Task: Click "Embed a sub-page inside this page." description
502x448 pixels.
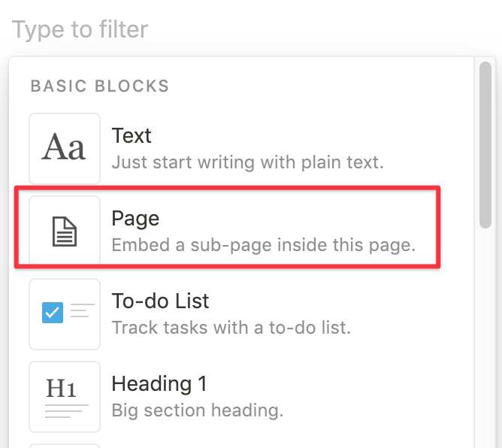Action: (x=263, y=245)
